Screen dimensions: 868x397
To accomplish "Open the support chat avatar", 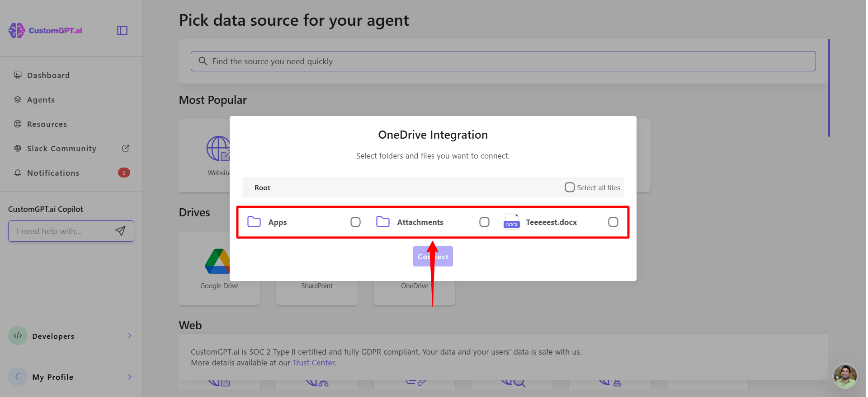I will point(845,376).
